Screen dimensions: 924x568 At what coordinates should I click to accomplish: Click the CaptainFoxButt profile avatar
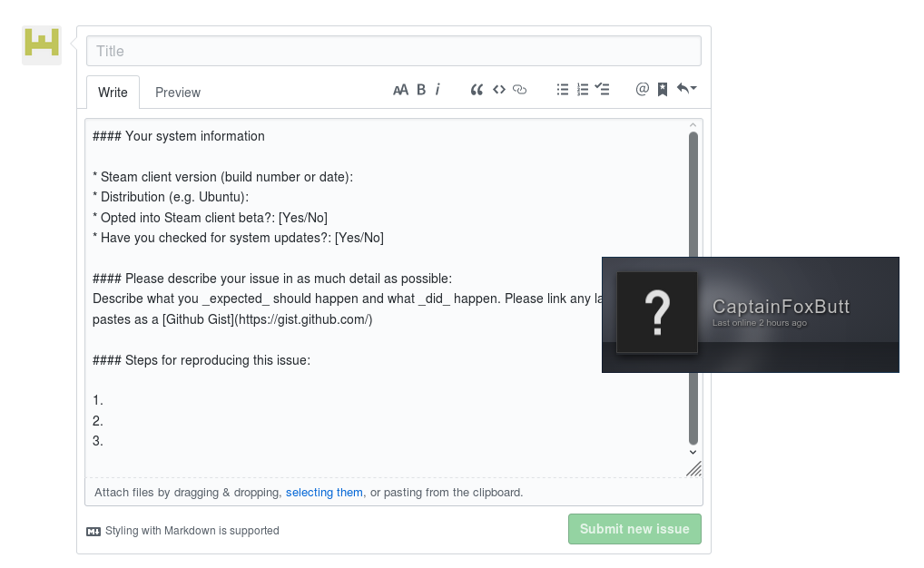coord(657,313)
